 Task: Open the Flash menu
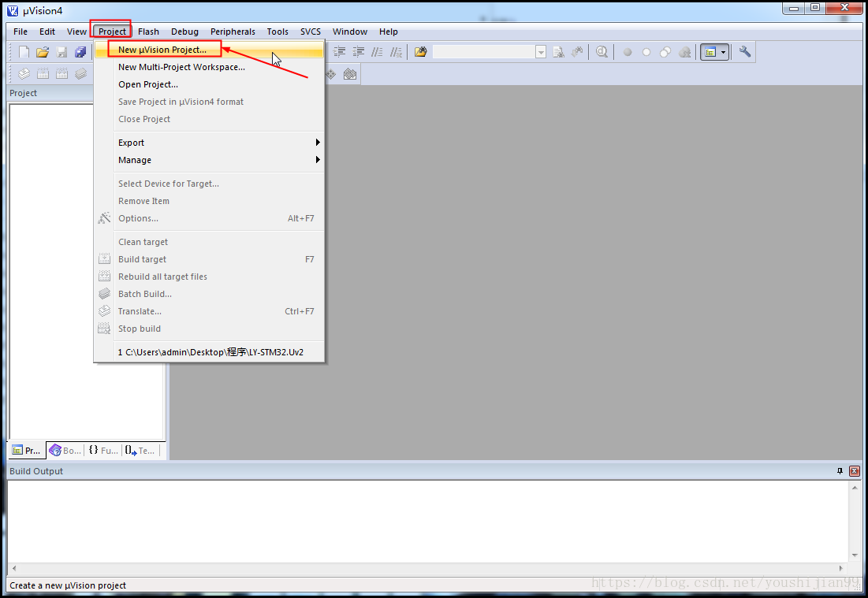click(x=148, y=32)
